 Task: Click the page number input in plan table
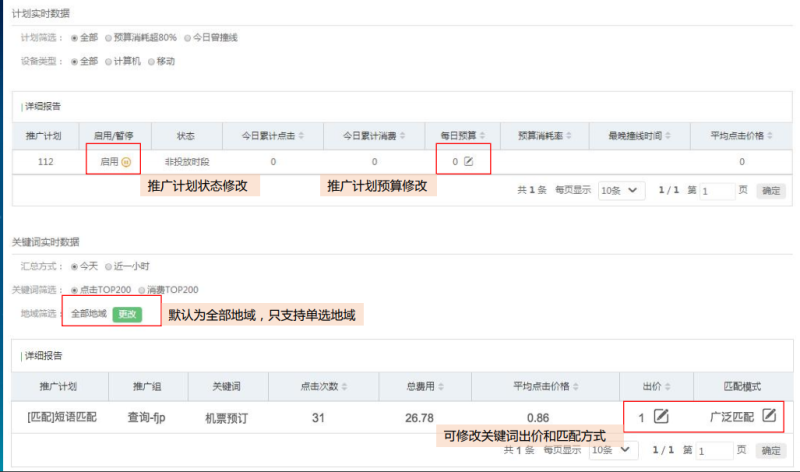(x=717, y=190)
